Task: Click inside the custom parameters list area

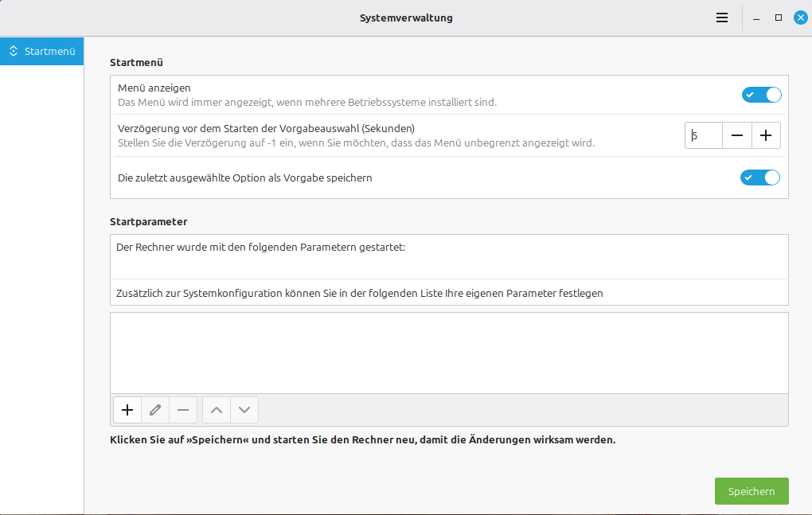Action: 448,352
